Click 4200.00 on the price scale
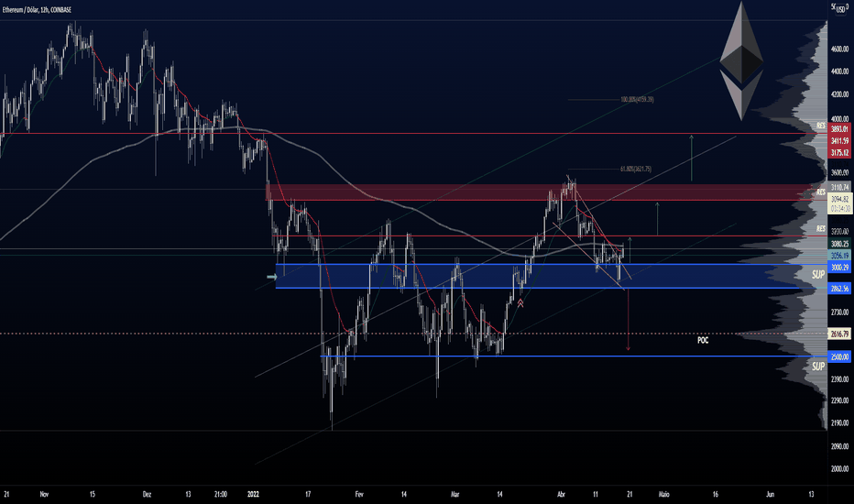Viewport: 854px width, 504px height. click(x=840, y=94)
